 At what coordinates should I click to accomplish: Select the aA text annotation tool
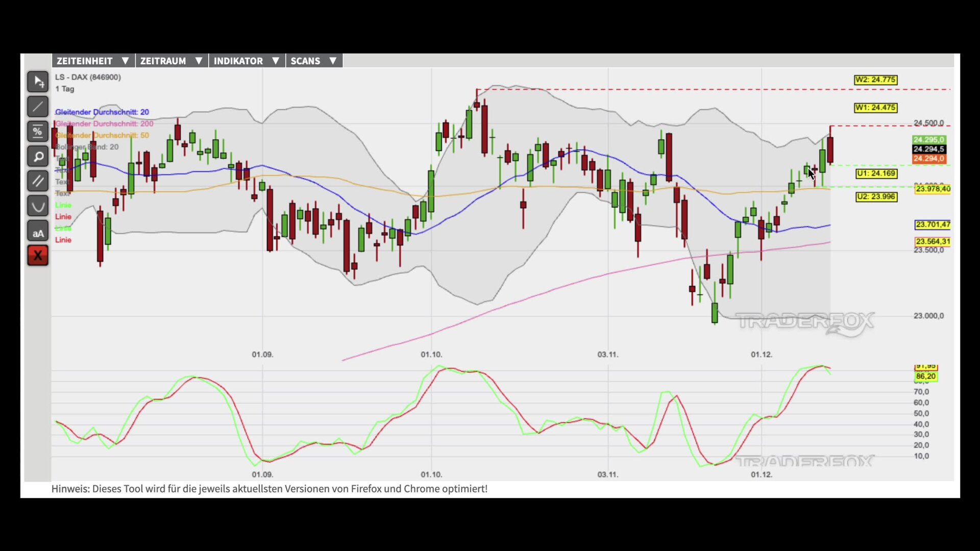pyautogui.click(x=38, y=232)
